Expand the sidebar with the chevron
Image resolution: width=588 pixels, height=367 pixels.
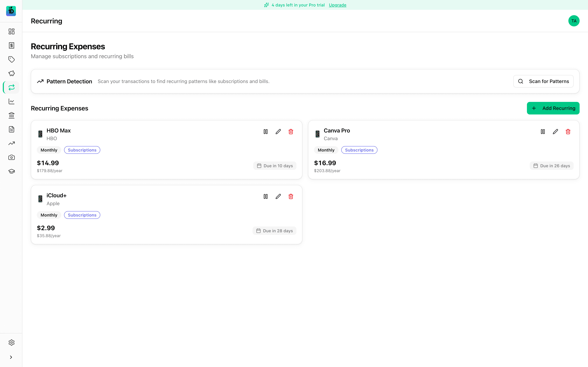tap(11, 357)
